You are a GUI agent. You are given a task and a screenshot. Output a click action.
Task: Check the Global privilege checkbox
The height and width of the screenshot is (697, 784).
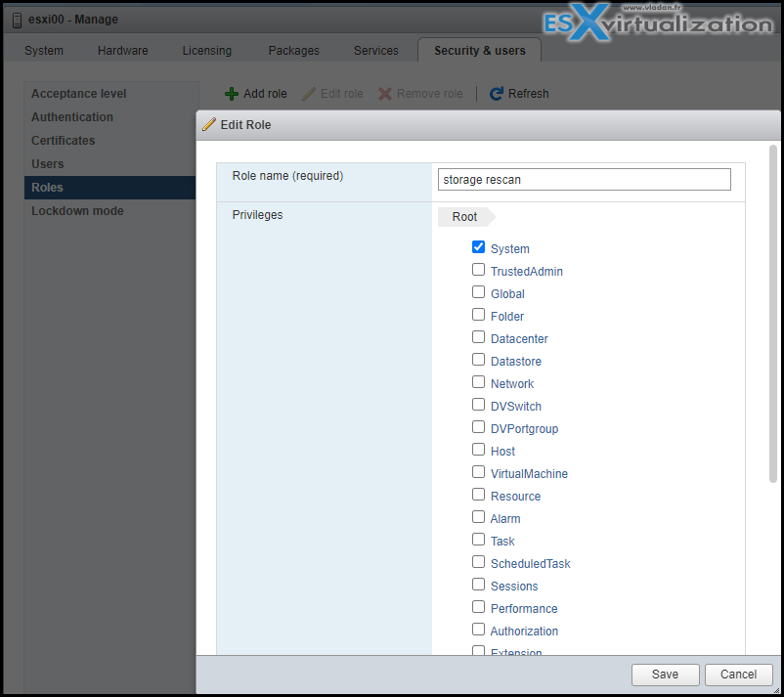coord(478,292)
